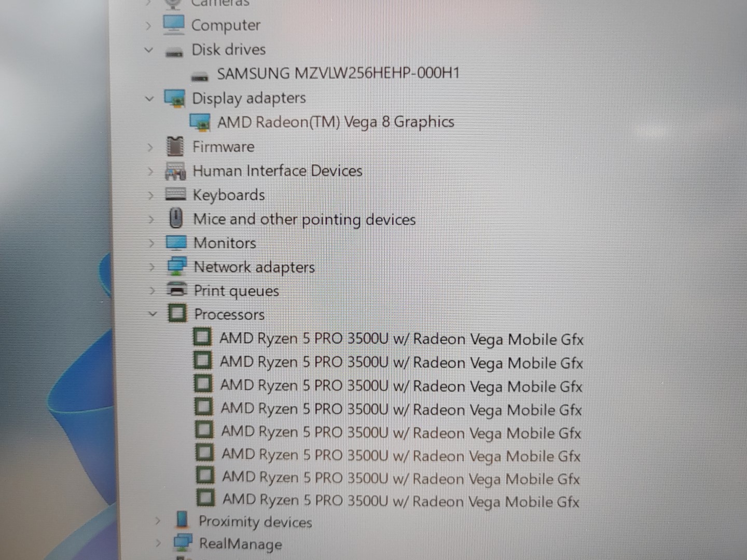Expand the Print queues node
Viewport: 747px width, 560px height.
click(x=153, y=291)
